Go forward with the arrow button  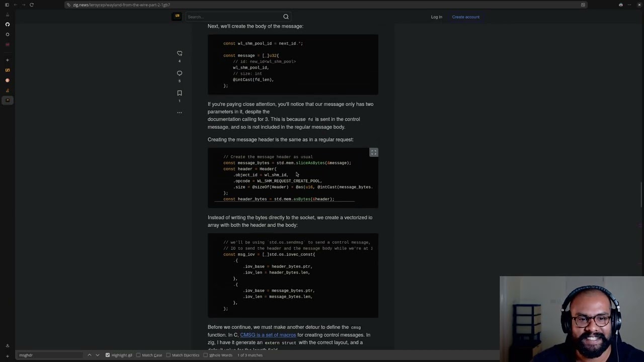pos(23,5)
